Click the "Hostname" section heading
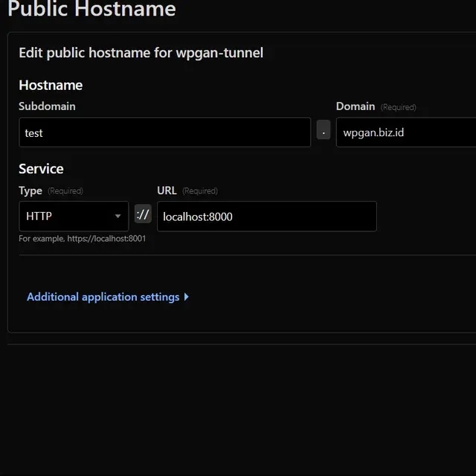Image resolution: width=476 pixels, height=476 pixels. click(51, 85)
